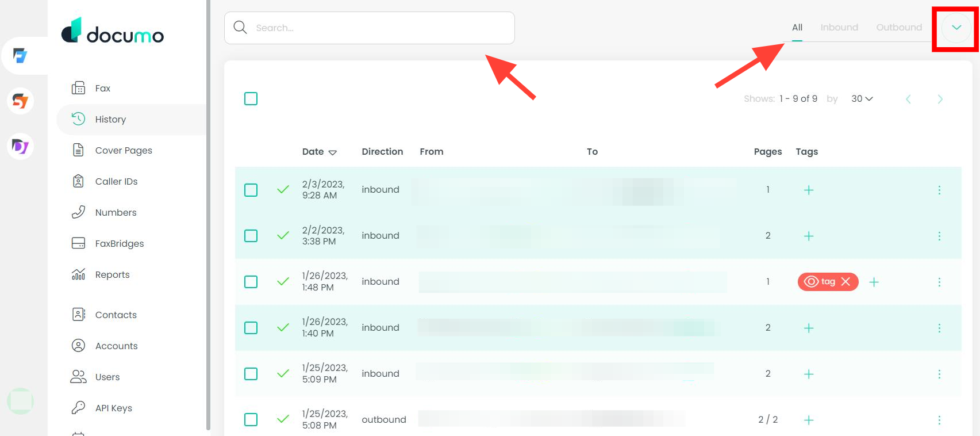
Task: Toggle the select-all checkbox above table
Action: pyautogui.click(x=251, y=99)
